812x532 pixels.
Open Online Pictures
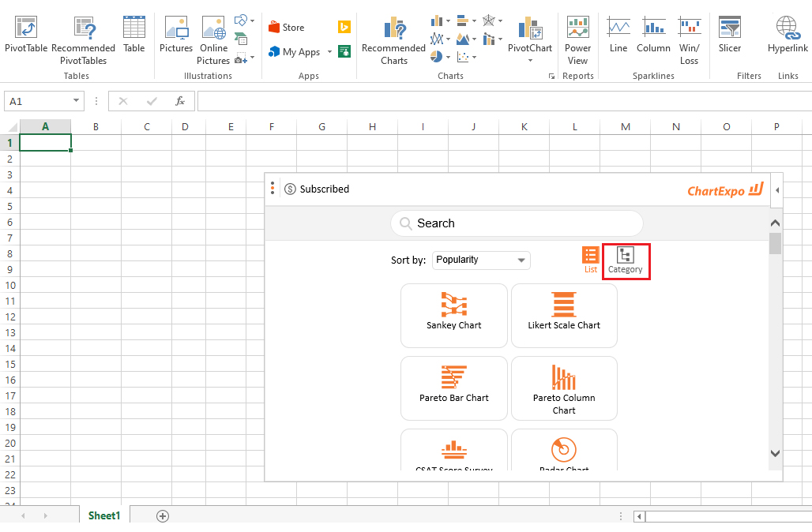point(213,40)
